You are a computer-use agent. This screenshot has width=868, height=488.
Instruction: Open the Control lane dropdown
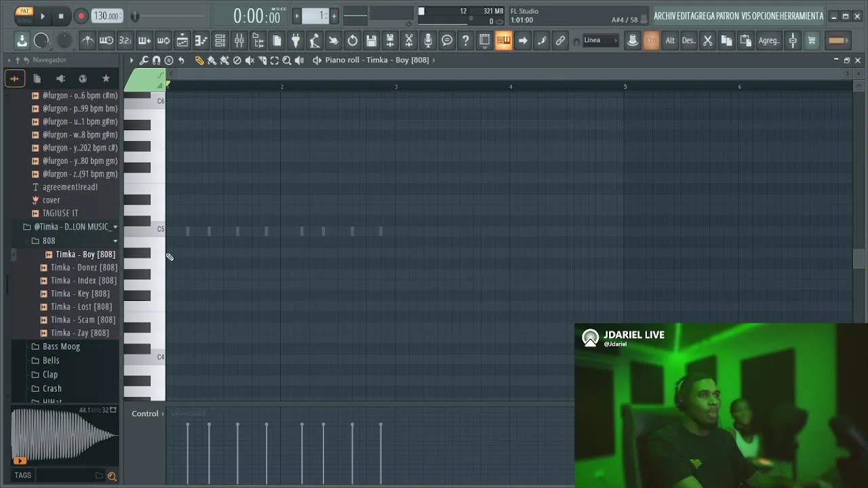[x=148, y=413]
